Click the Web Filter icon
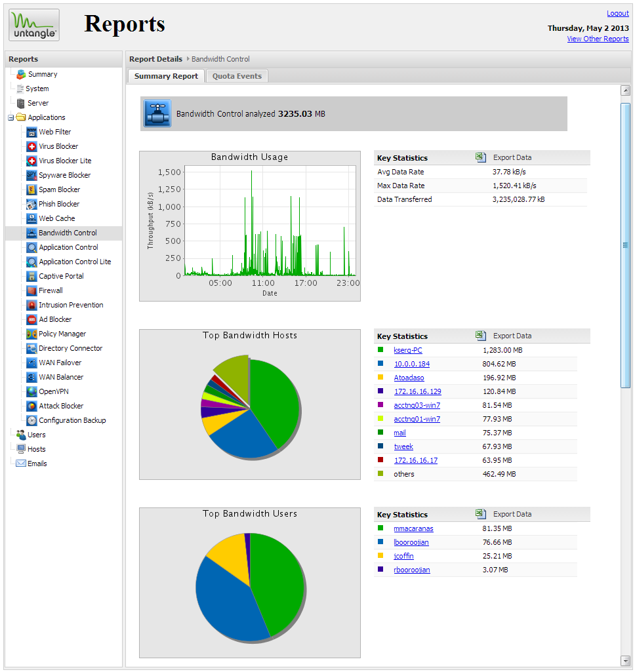This screenshot has width=635, height=672. (31, 132)
